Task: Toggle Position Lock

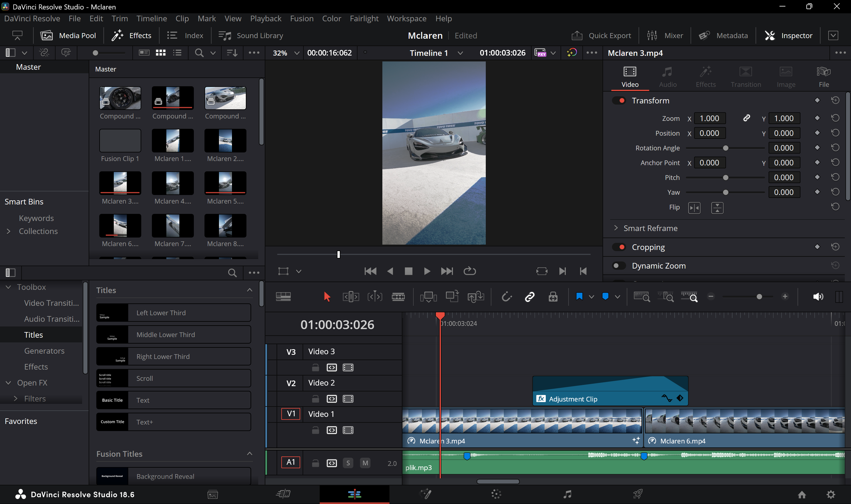Action: point(553,297)
